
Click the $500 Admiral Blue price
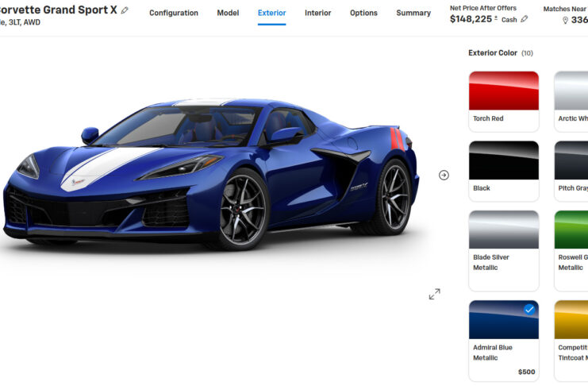click(526, 372)
